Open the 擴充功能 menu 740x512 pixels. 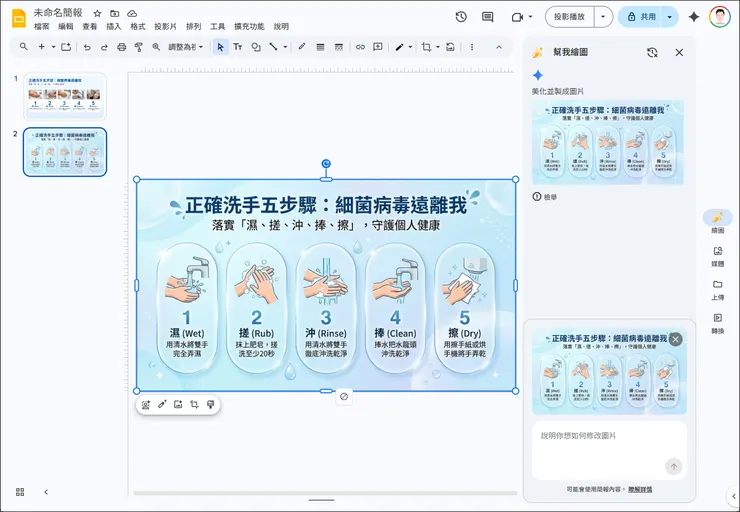pos(249,26)
